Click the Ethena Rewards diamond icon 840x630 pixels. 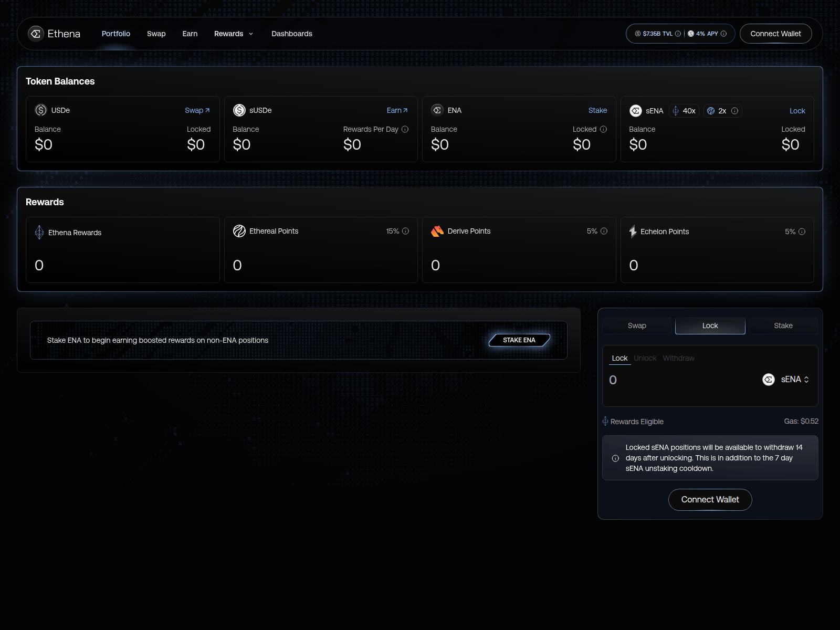point(39,232)
